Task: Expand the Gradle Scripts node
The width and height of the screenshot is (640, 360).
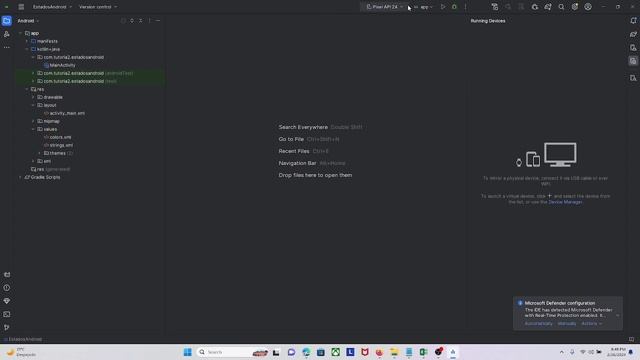Action: pos(20,177)
